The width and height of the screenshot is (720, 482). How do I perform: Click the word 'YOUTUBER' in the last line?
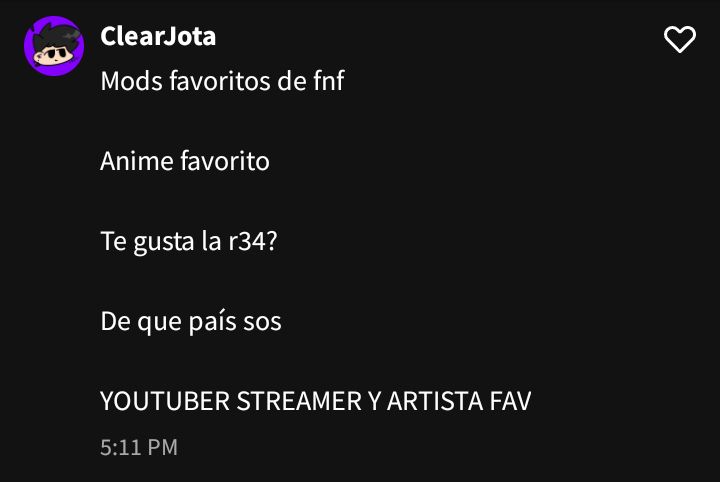(165, 401)
